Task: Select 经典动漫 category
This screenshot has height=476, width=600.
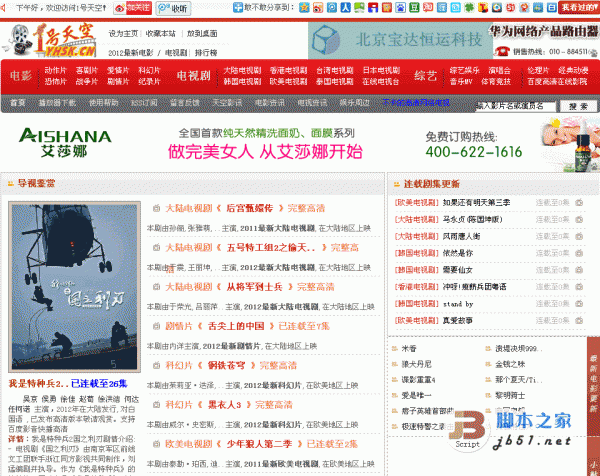Action: click(573, 70)
